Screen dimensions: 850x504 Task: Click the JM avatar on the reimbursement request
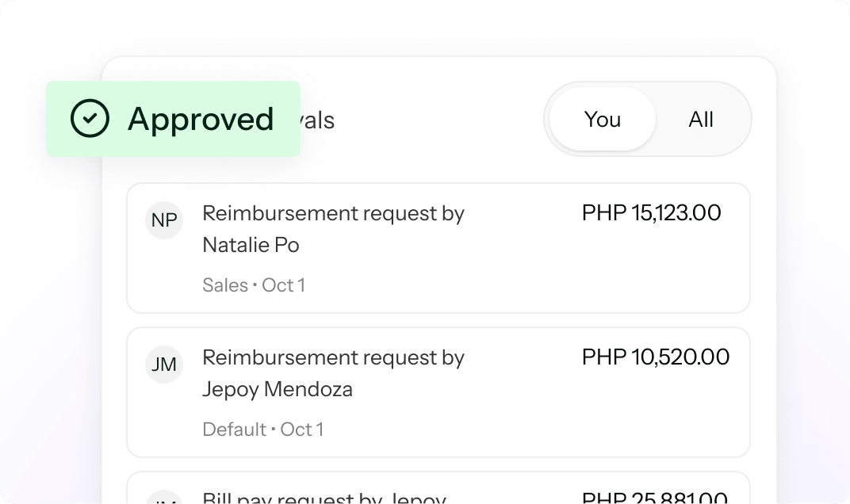click(164, 365)
